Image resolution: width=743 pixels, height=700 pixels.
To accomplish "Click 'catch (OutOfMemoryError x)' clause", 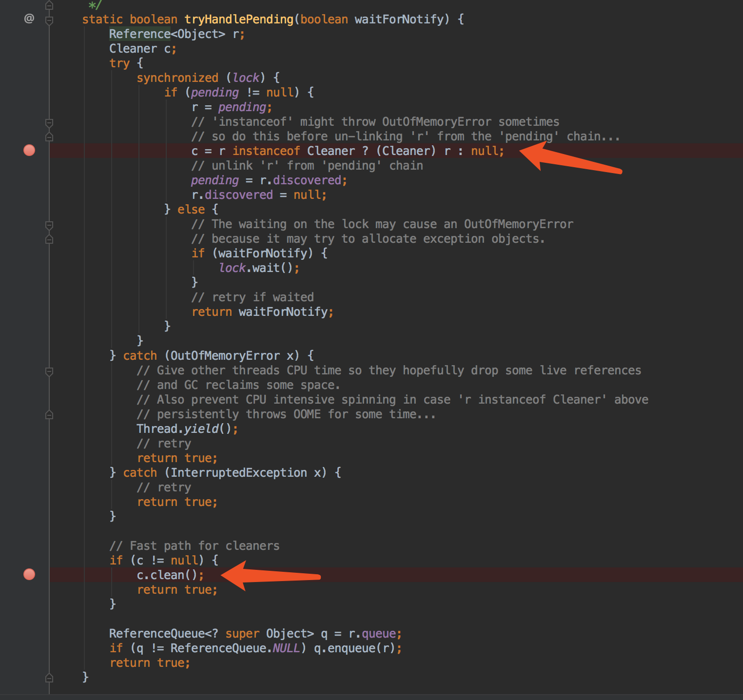I will pyautogui.click(x=211, y=356).
